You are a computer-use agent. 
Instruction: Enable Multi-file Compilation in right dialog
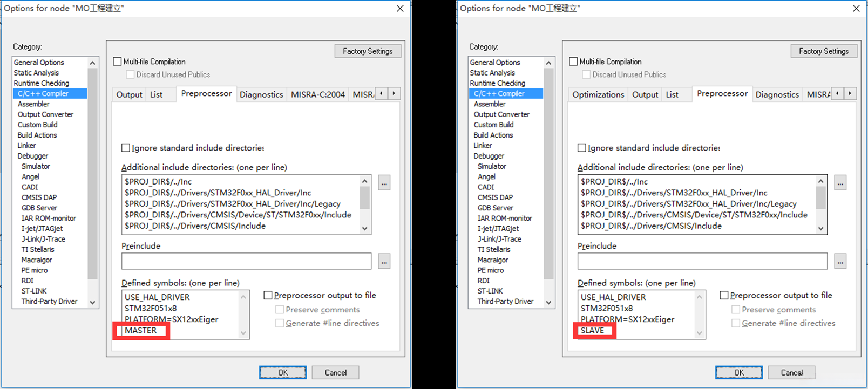coord(573,62)
